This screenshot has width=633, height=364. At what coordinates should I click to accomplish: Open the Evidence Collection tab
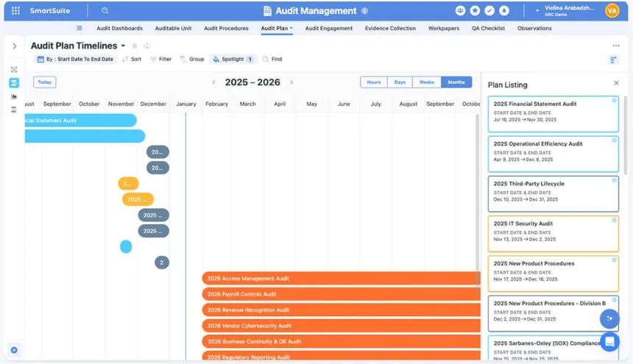390,28
